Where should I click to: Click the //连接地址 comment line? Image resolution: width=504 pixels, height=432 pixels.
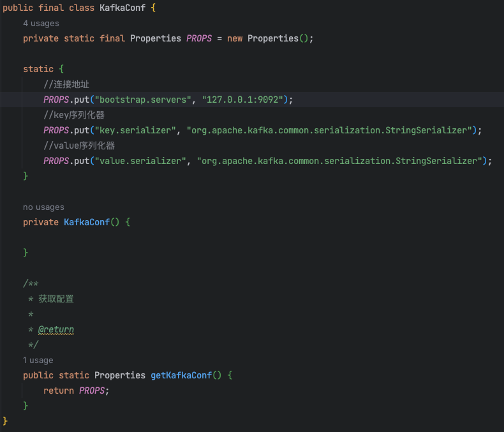point(71,84)
